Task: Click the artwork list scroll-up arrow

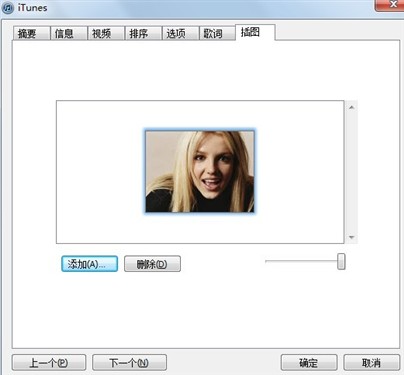Action: tap(351, 107)
